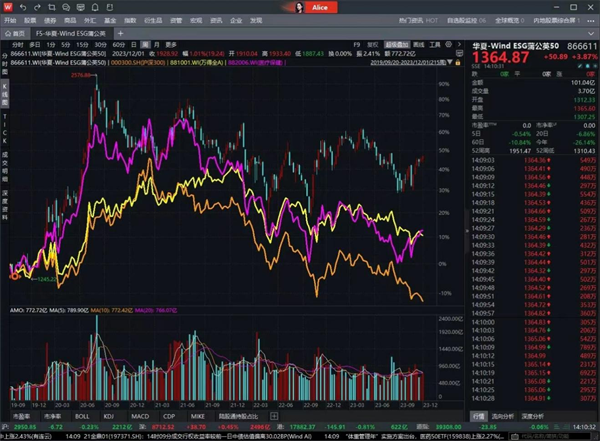The width and height of the screenshot is (600, 441).
Task: Open the 外汇 menu
Action: pos(90,20)
